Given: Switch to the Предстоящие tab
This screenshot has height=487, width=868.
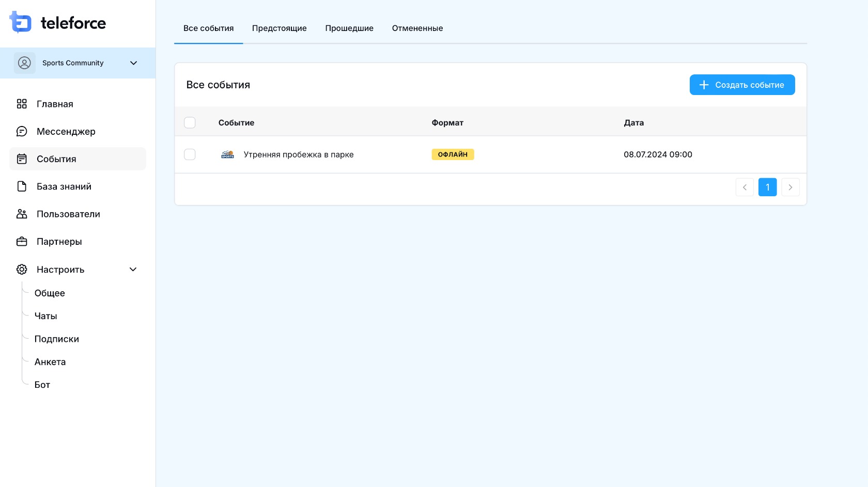Looking at the screenshot, I should click(280, 28).
